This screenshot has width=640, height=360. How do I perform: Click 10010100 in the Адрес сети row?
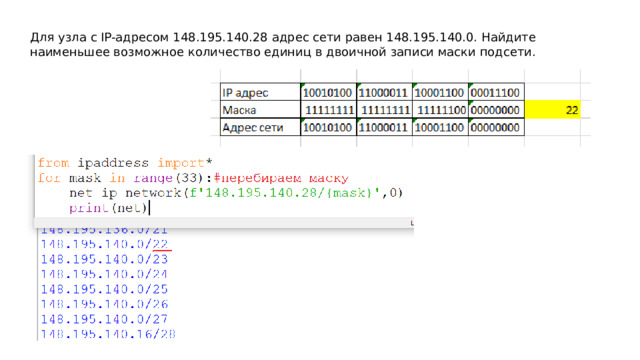(x=328, y=127)
